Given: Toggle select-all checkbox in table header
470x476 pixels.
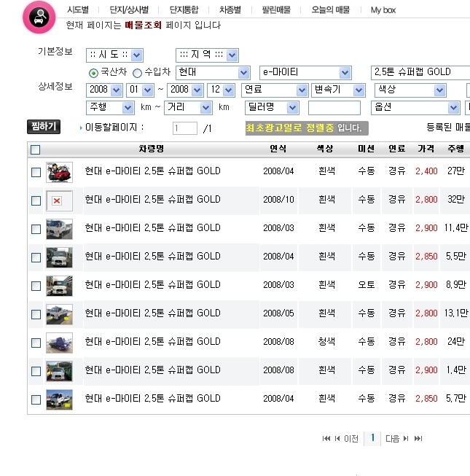Looking at the screenshot, I should 35,149.
